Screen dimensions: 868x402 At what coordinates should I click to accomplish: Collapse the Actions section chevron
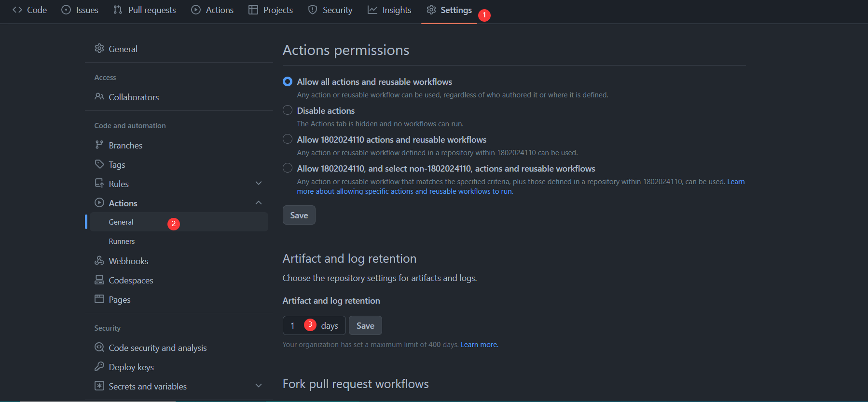pyautogui.click(x=259, y=203)
